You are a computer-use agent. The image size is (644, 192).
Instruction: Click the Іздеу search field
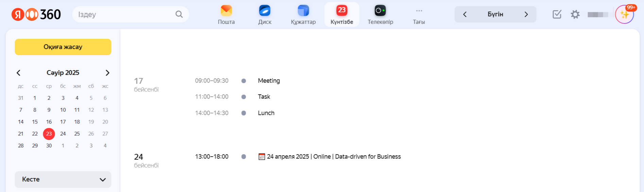(124, 14)
